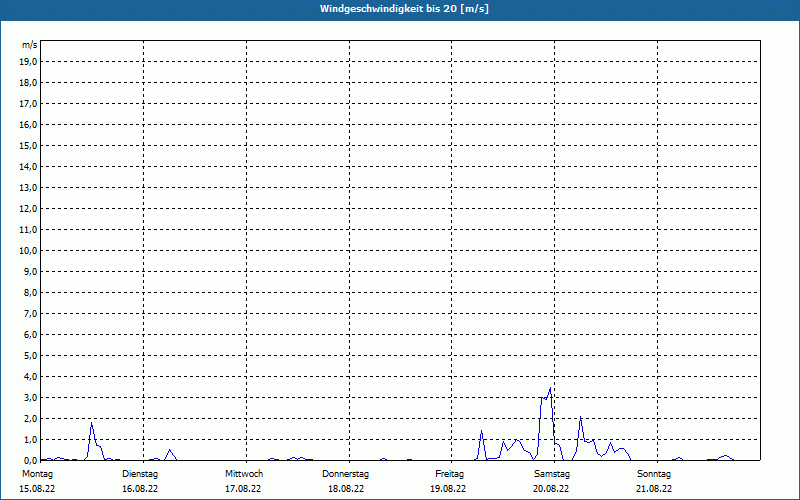Click the Monday wind speed peak
This screenshot has height=500, width=800.
92,423
